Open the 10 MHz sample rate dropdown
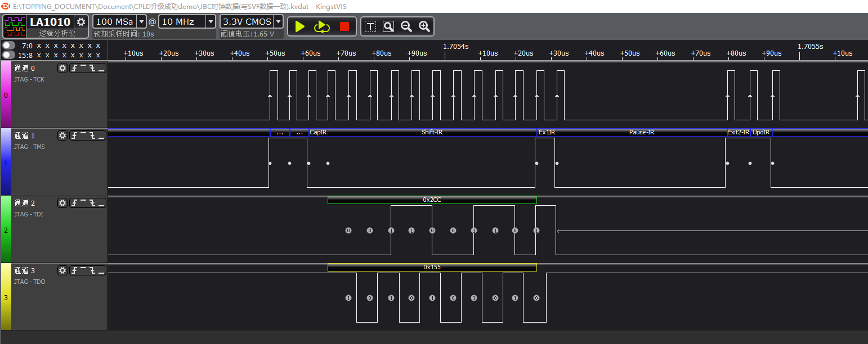 point(211,22)
